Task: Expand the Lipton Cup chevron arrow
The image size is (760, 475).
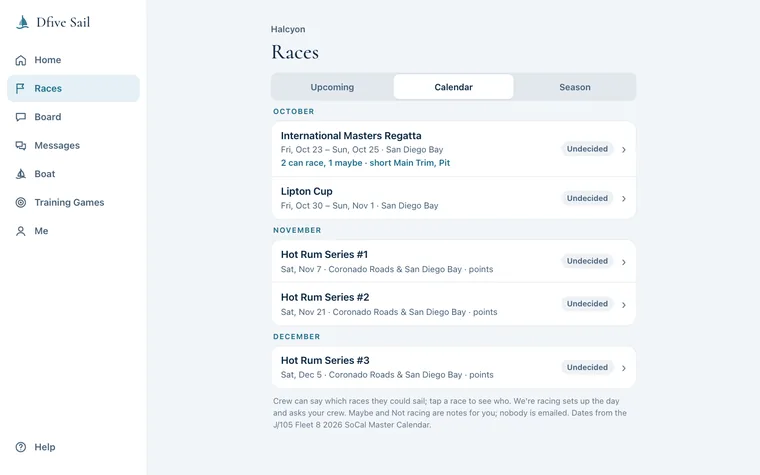Action: [624, 199]
